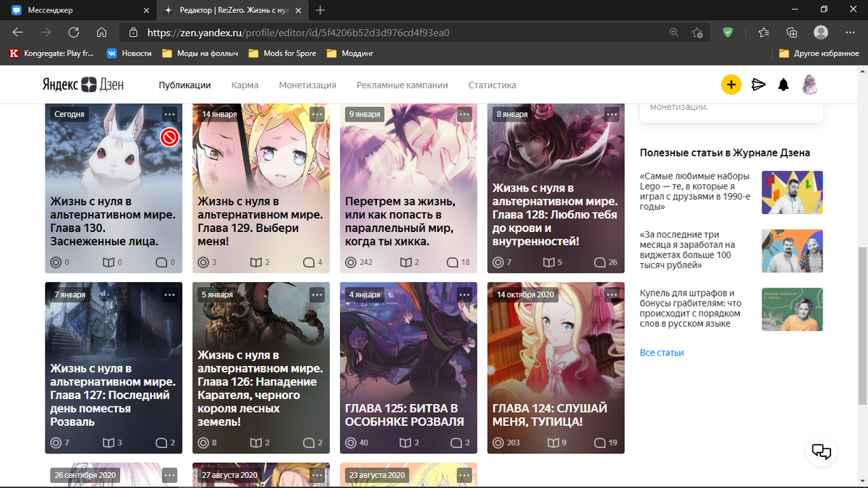Click the '14 октября 2020' date label

[x=525, y=295]
